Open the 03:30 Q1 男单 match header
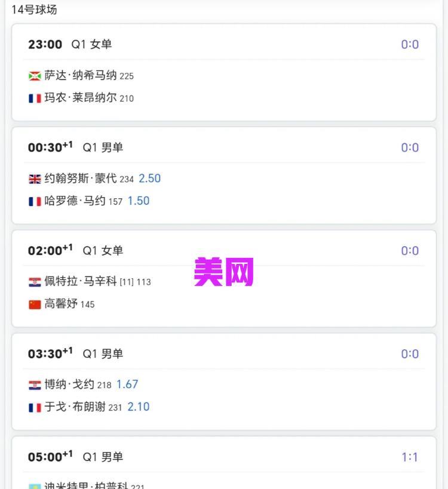The height and width of the screenshot is (489, 448). pos(75,354)
